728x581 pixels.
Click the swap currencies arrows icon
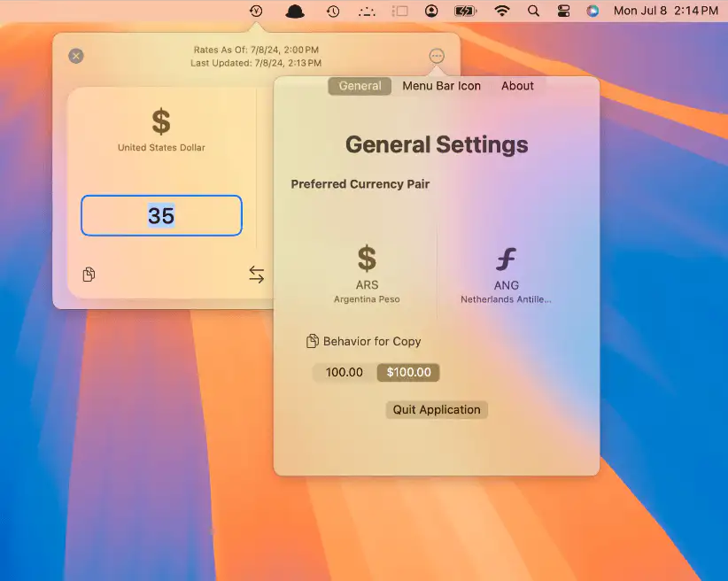coord(257,275)
